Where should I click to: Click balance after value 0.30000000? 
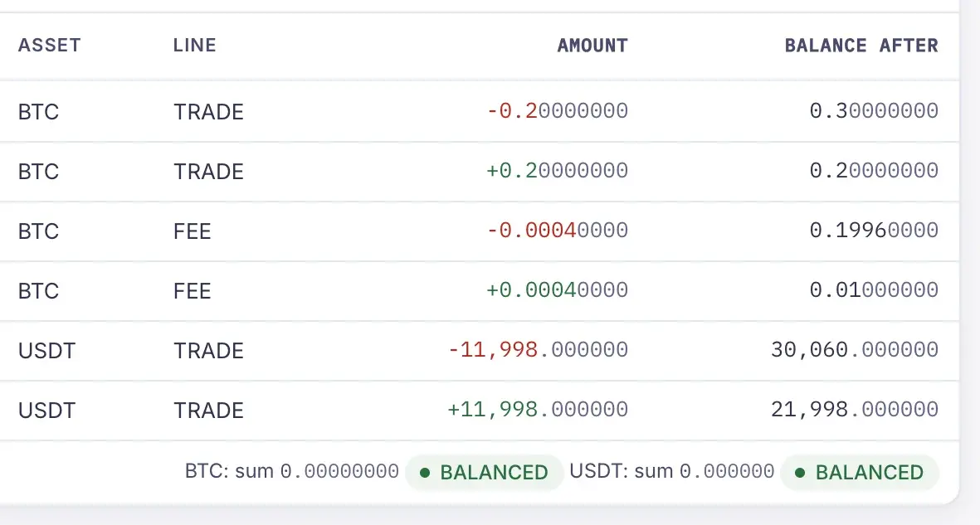point(874,110)
